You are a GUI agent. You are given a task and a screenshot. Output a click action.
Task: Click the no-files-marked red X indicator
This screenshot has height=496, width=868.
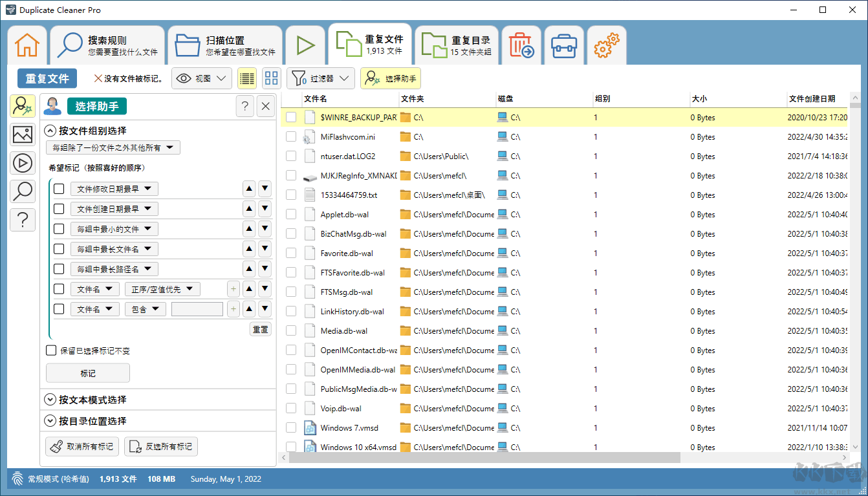[98, 79]
